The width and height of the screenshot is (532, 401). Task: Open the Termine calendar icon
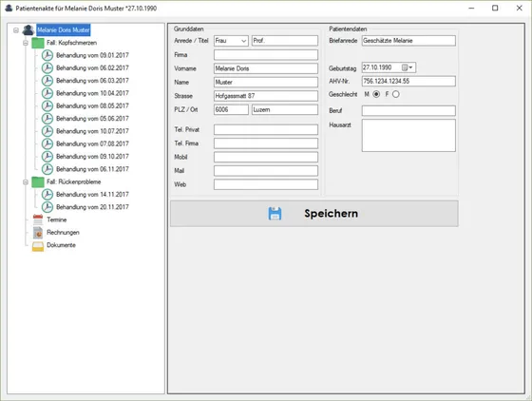38,220
